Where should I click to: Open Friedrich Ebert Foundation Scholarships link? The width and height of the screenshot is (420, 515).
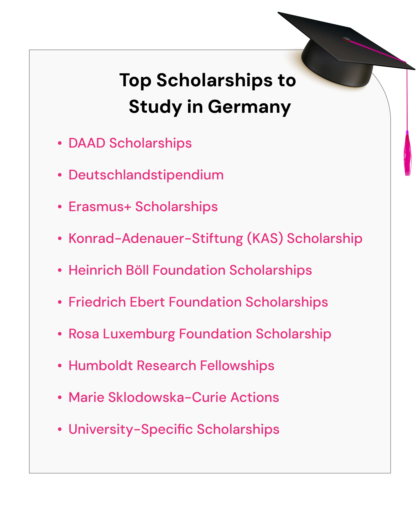[x=198, y=302]
